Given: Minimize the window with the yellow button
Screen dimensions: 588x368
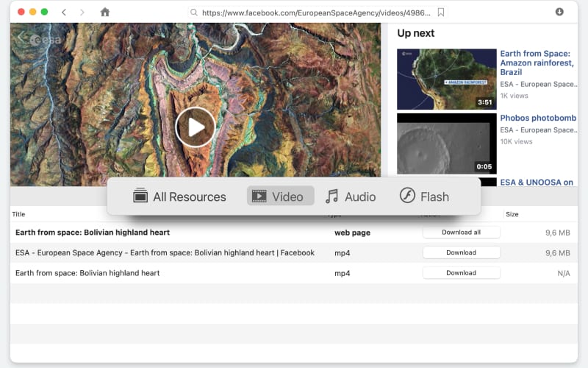Looking at the screenshot, I should click(x=32, y=12).
